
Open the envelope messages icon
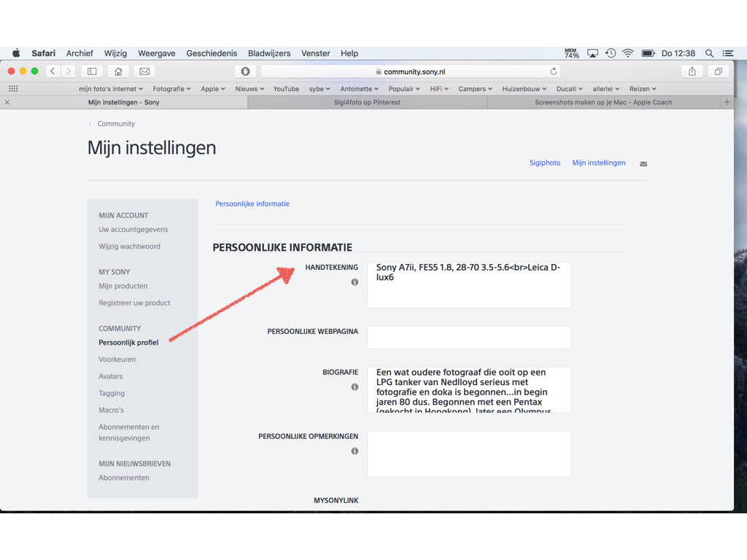tap(643, 164)
